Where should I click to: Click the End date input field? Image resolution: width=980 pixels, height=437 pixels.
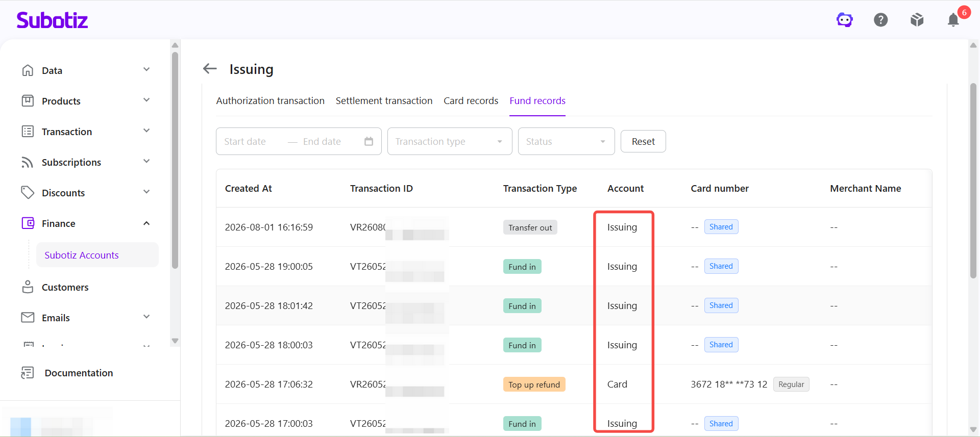pos(329,142)
